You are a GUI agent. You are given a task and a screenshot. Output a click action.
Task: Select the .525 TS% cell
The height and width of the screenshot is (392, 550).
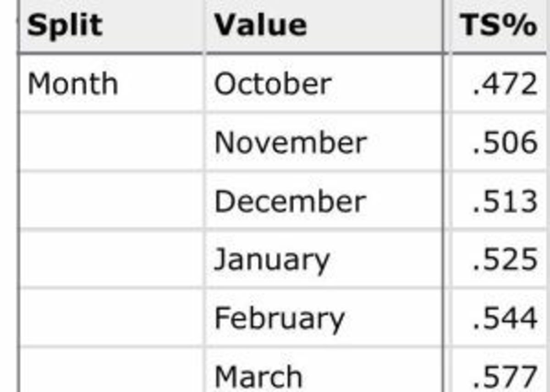[x=505, y=260]
